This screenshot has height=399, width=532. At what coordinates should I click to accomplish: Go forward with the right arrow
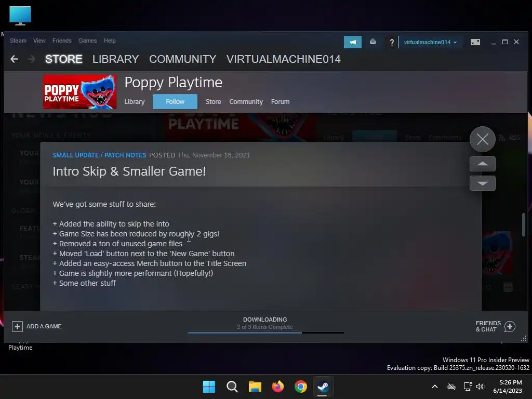click(x=31, y=59)
